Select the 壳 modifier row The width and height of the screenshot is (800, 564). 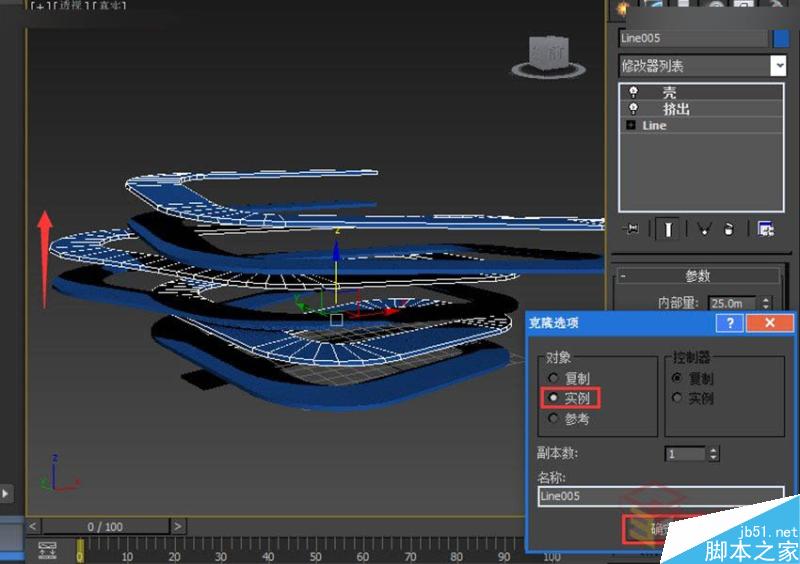[702, 92]
